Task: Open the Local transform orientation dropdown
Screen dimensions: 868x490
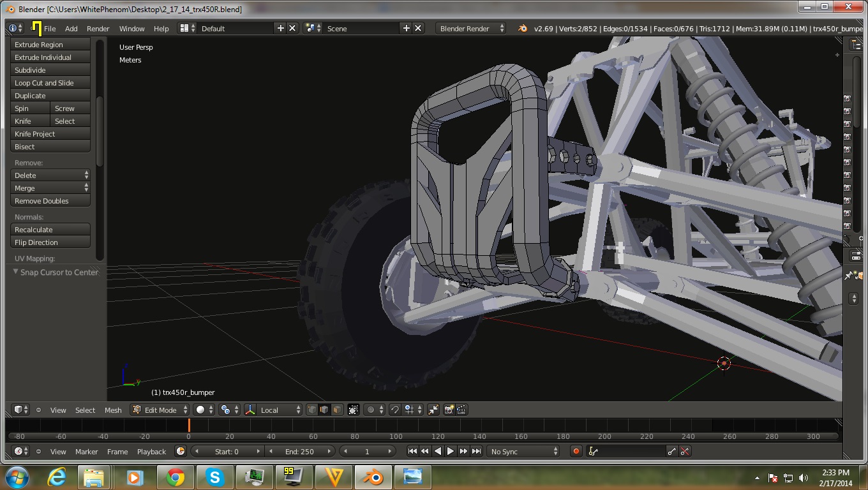Action: tap(279, 410)
